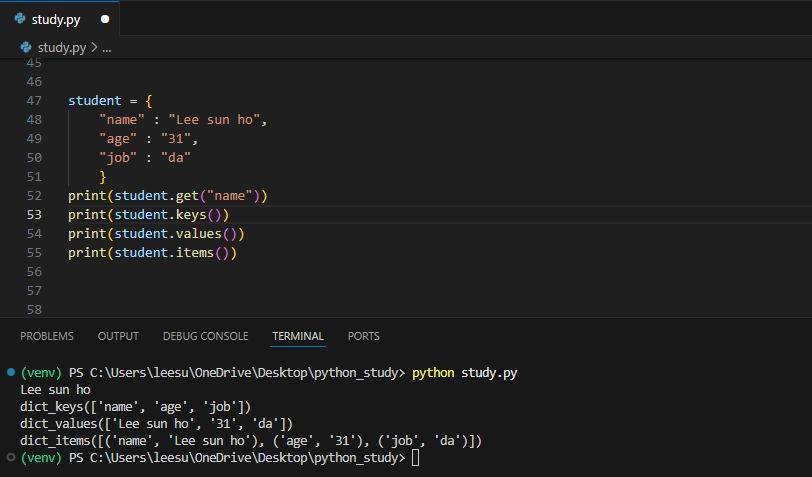Click 'Lee sun ho' terminal output line

pyautogui.click(x=55, y=389)
